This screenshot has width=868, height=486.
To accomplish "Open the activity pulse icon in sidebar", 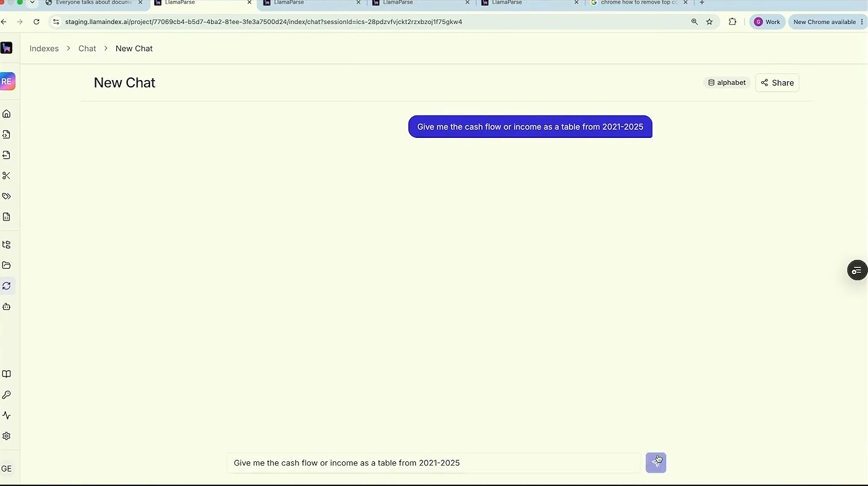I will [7, 416].
